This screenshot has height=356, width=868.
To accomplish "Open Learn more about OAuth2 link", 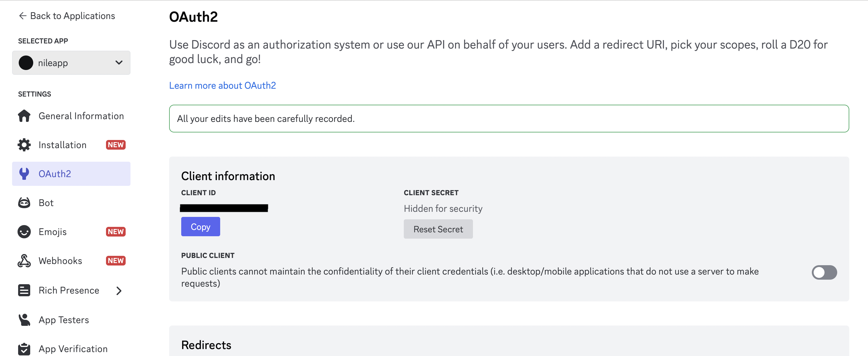I will coord(222,85).
